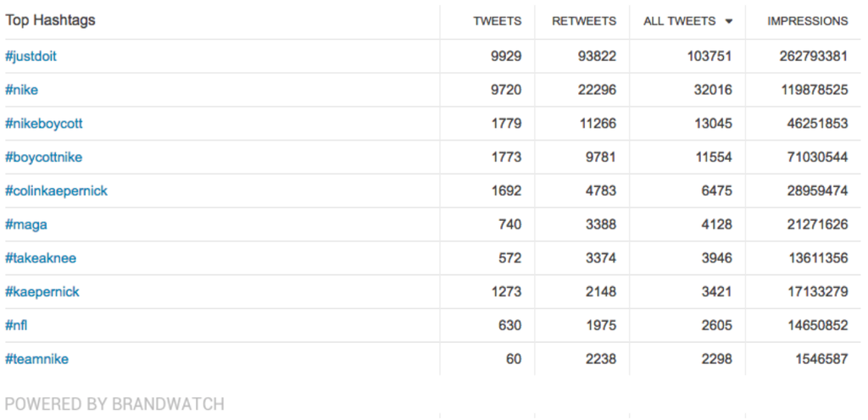Click the ALL TWEETS column header
This screenshot has height=420, width=868.
[x=679, y=21]
